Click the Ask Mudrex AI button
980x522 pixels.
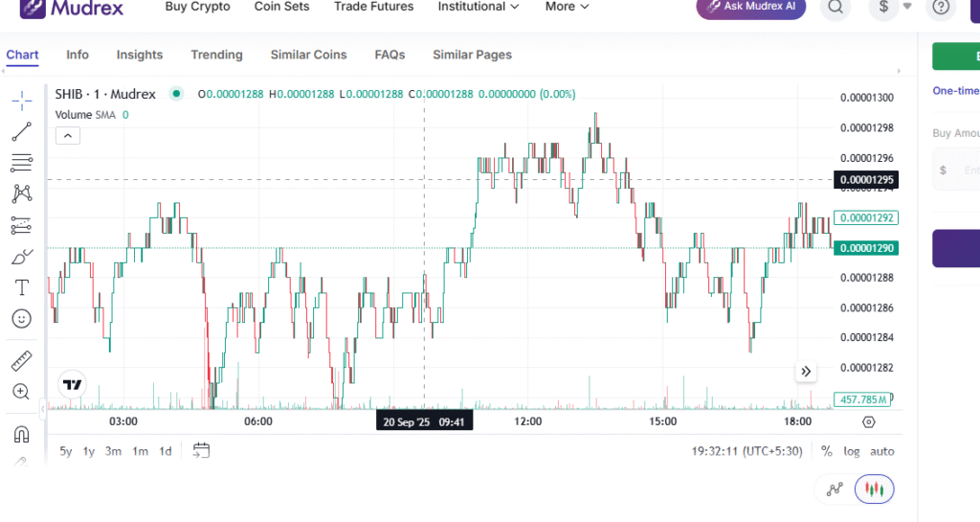[751, 7]
